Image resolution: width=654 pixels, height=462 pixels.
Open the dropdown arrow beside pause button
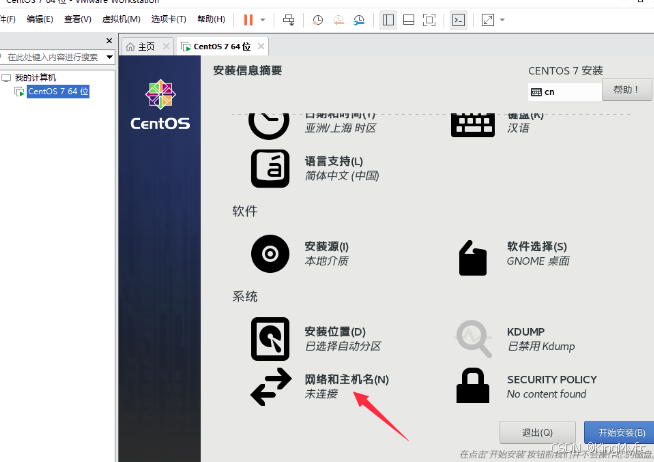point(263,20)
